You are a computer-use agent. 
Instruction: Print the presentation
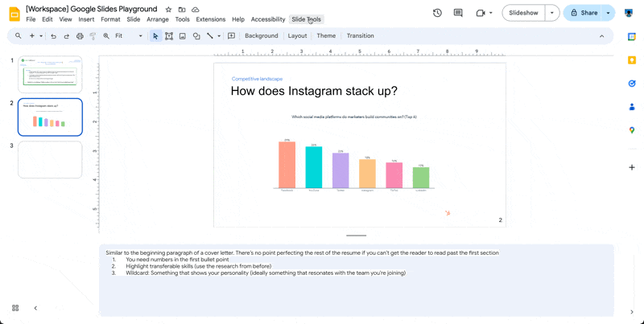tap(80, 36)
